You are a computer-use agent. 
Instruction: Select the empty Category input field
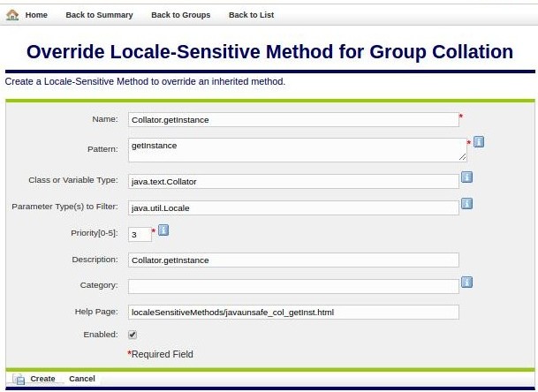[292, 286]
